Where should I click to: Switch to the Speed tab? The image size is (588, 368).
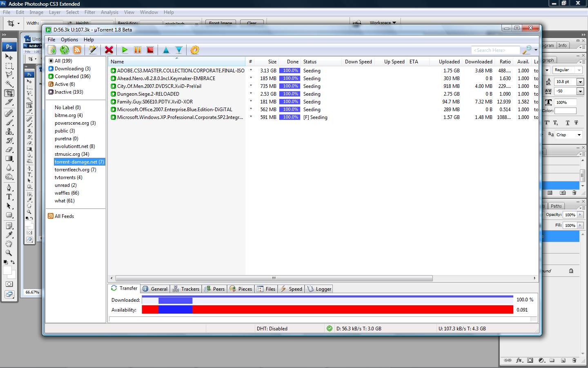pyautogui.click(x=291, y=289)
